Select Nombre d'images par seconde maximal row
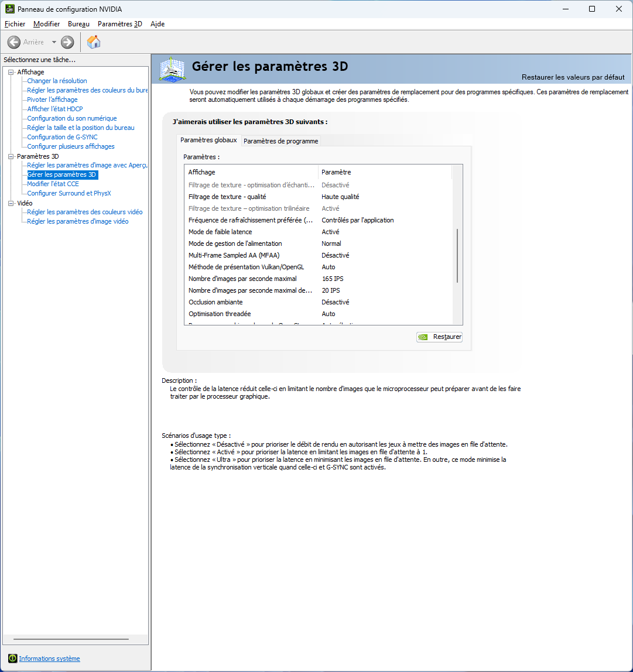The width and height of the screenshot is (633, 672). click(x=318, y=279)
